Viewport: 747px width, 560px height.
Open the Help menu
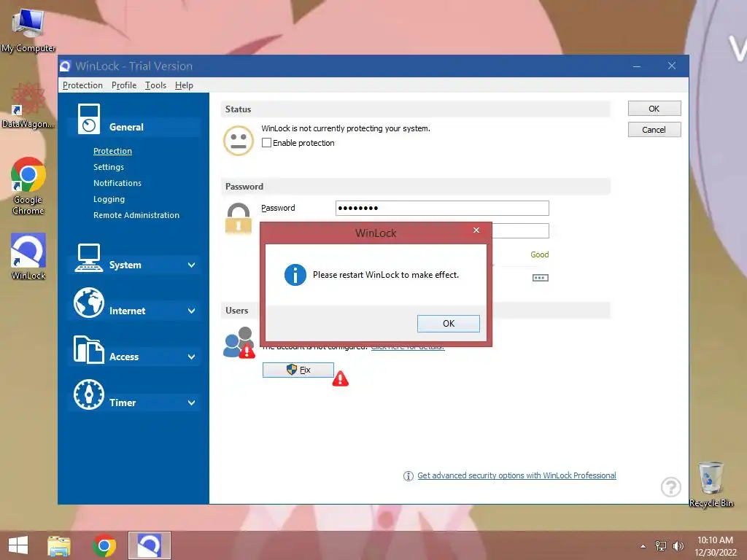point(184,85)
